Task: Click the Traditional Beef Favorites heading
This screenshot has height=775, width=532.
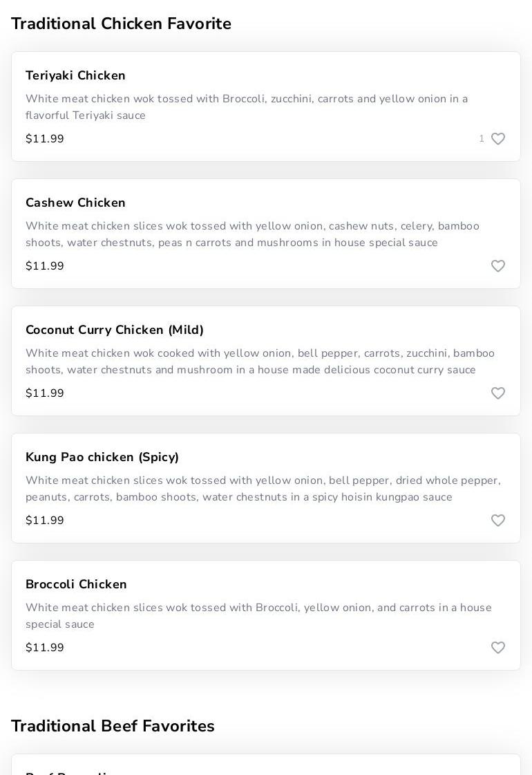Action: tap(113, 726)
